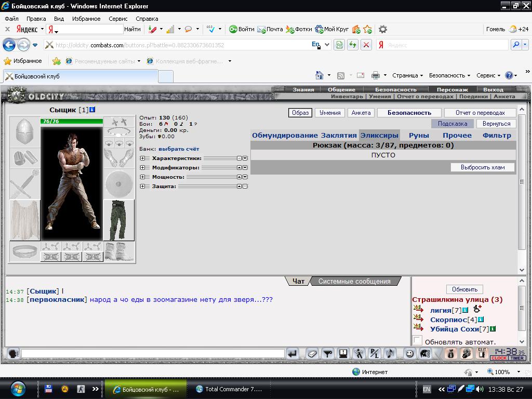Expand the Мощность section
This screenshot has height=399, width=532.
tap(142, 177)
